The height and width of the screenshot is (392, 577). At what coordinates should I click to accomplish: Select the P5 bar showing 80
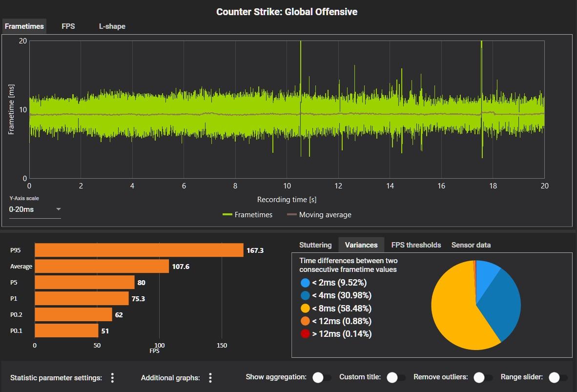pos(84,282)
